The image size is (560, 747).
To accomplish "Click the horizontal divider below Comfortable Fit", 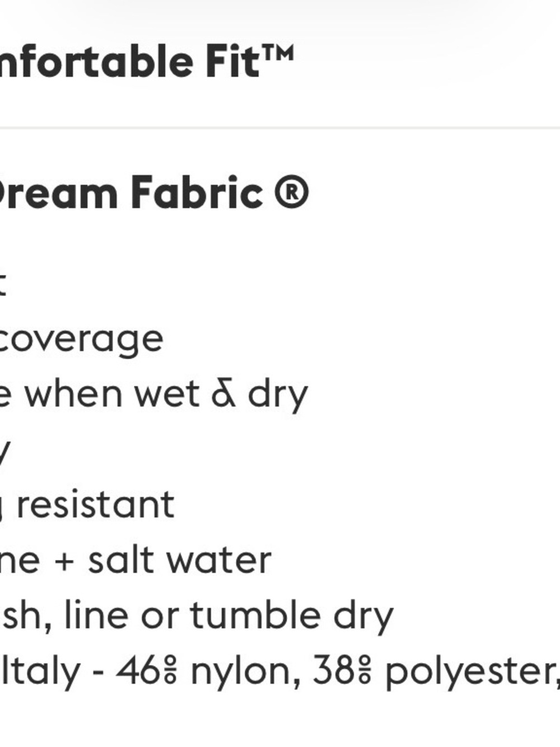I will tap(280, 128).
